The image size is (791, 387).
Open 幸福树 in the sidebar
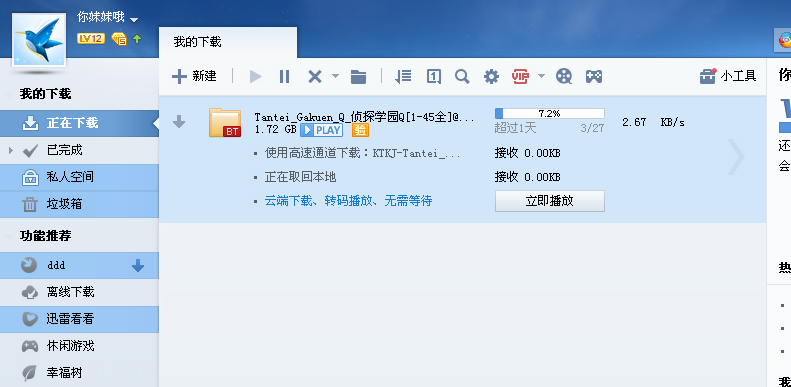(x=79, y=373)
